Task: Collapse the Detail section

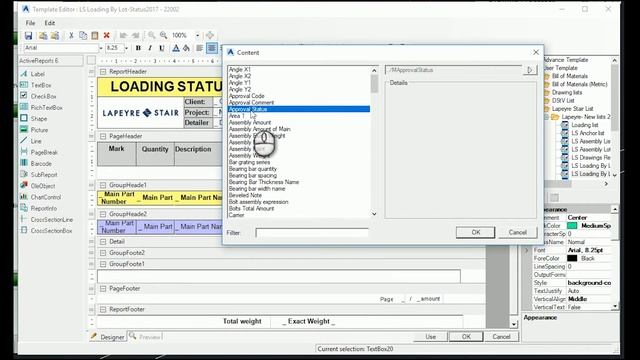Action: 103,242
